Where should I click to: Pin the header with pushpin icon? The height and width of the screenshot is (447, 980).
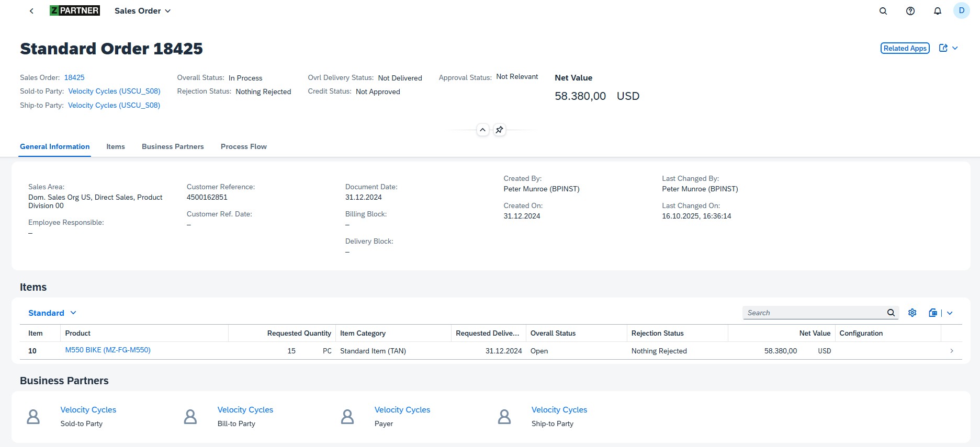(x=500, y=130)
